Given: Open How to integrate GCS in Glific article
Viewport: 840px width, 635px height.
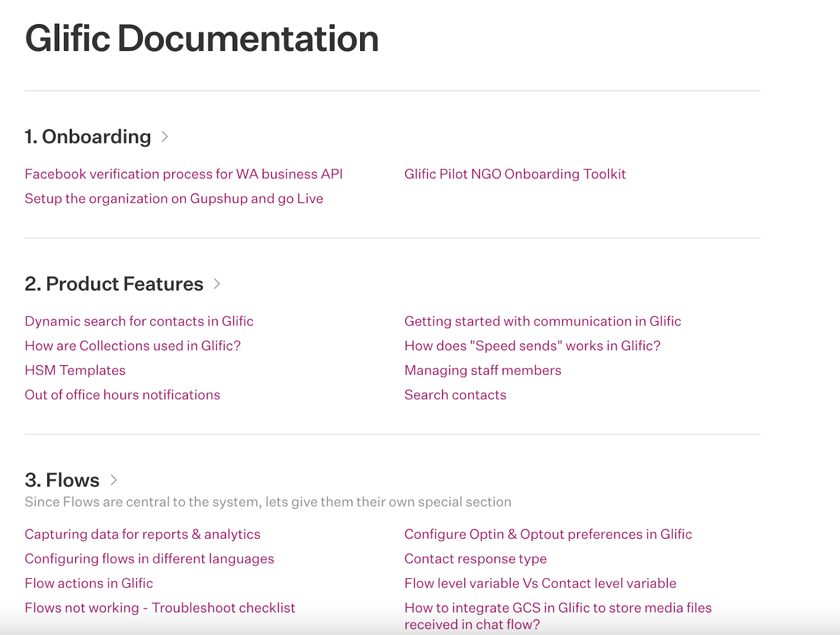Looking at the screenshot, I should [x=558, y=616].
